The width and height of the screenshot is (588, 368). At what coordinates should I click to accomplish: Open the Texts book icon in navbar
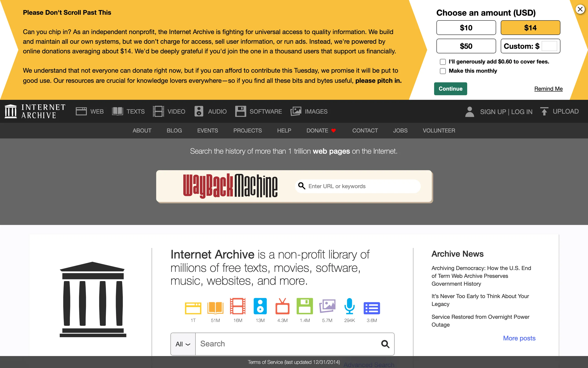(117, 112)
